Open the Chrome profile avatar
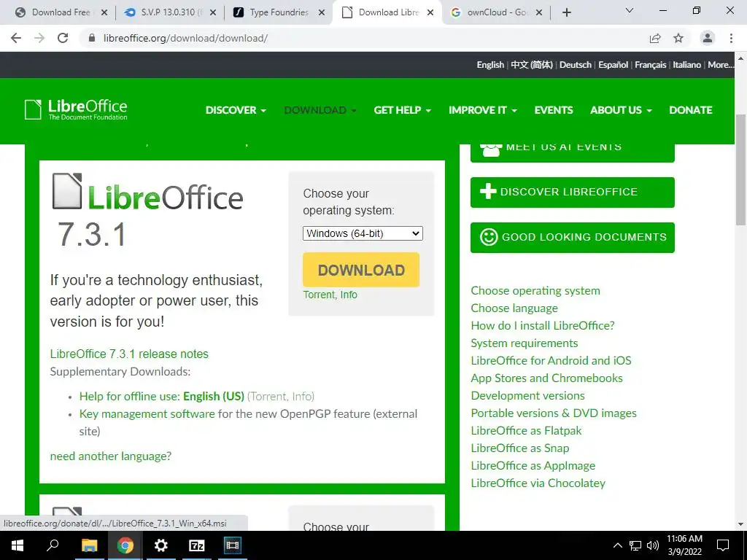Image resolution: width=747 pixels, height=560 pixels. (708, 38)
